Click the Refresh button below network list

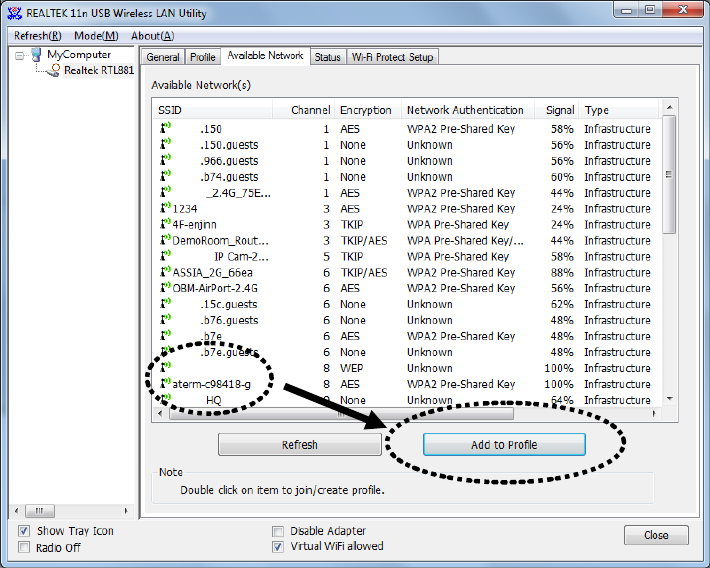click(300, 445)
